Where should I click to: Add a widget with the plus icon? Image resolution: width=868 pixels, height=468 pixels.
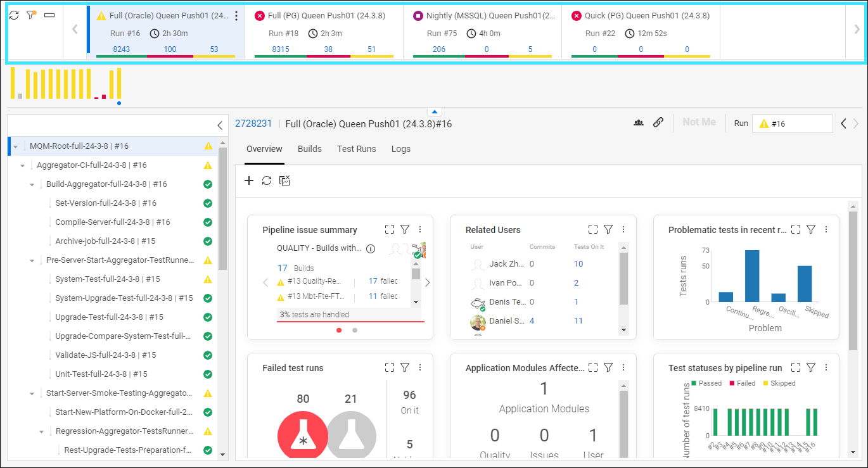point(249,180)
